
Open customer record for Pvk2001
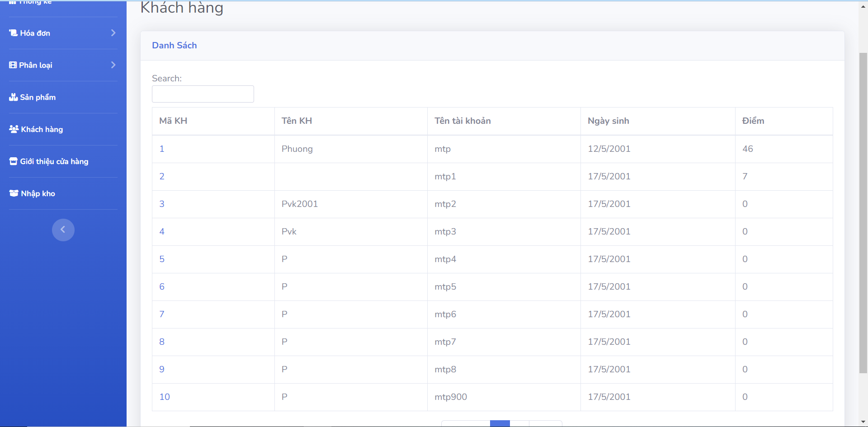coord(300,204)
